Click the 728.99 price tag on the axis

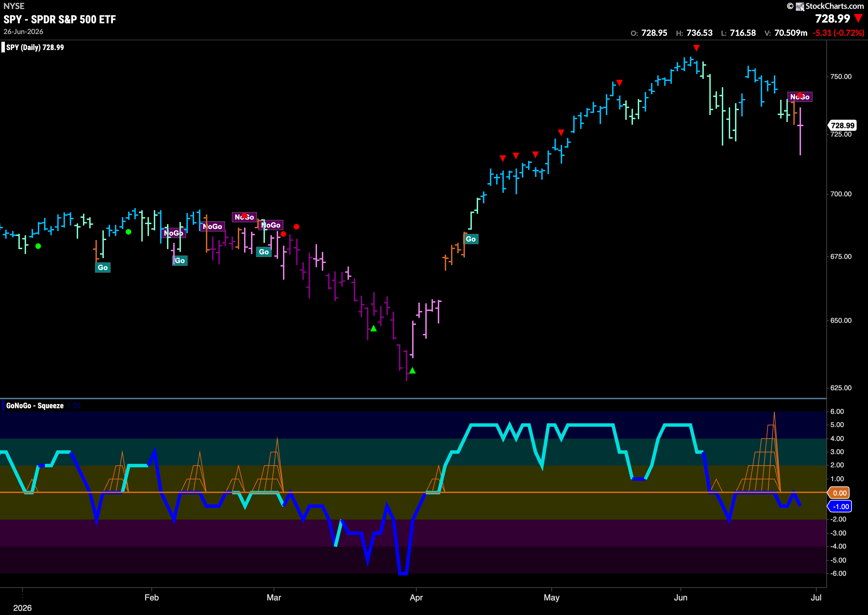(842, 125)
